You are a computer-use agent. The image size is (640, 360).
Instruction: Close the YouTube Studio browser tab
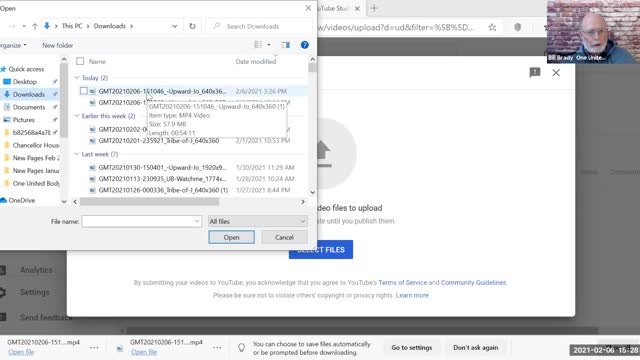357,8
